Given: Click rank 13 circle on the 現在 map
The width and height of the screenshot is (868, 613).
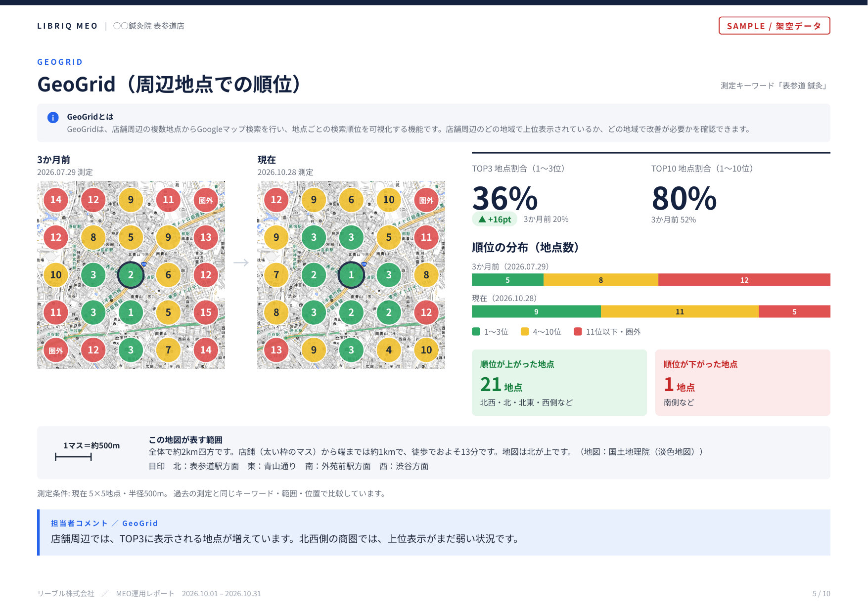Looking at the screenshot, I should click(x=276, y=350).
